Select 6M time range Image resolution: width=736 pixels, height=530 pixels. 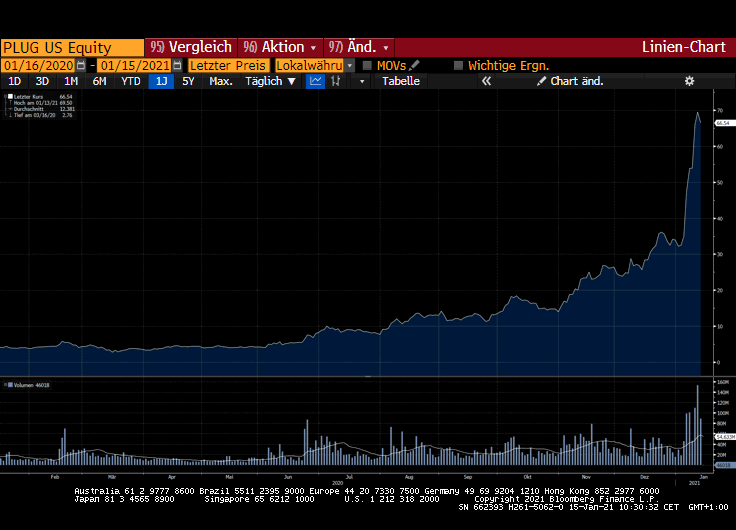click(100, 81)
